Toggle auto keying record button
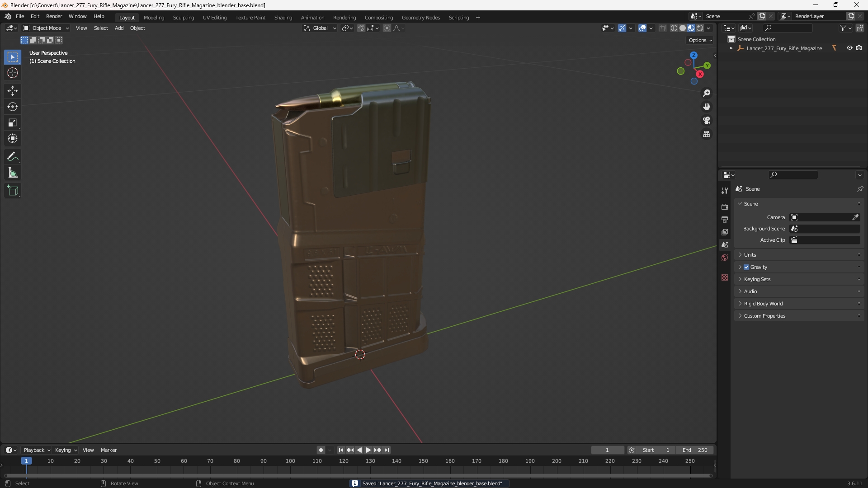The width and height of the screenshot is (868, 488). click(x=321, y=450)
